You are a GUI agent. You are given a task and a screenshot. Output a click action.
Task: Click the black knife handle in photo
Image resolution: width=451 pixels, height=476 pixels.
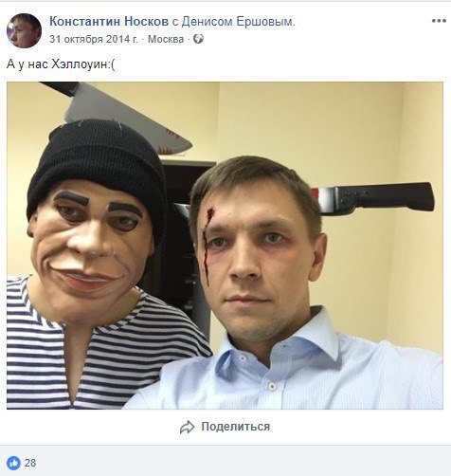point(384,198)
